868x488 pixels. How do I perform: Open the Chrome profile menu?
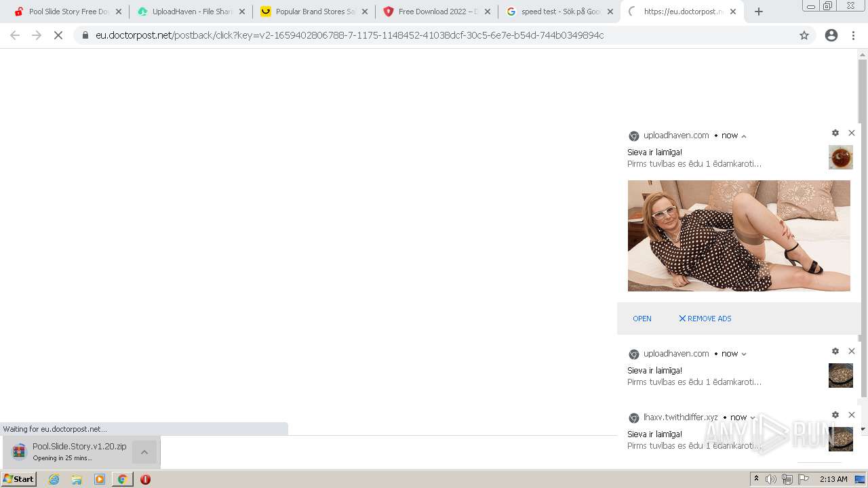pyautogui.click(x=831, y=35)
